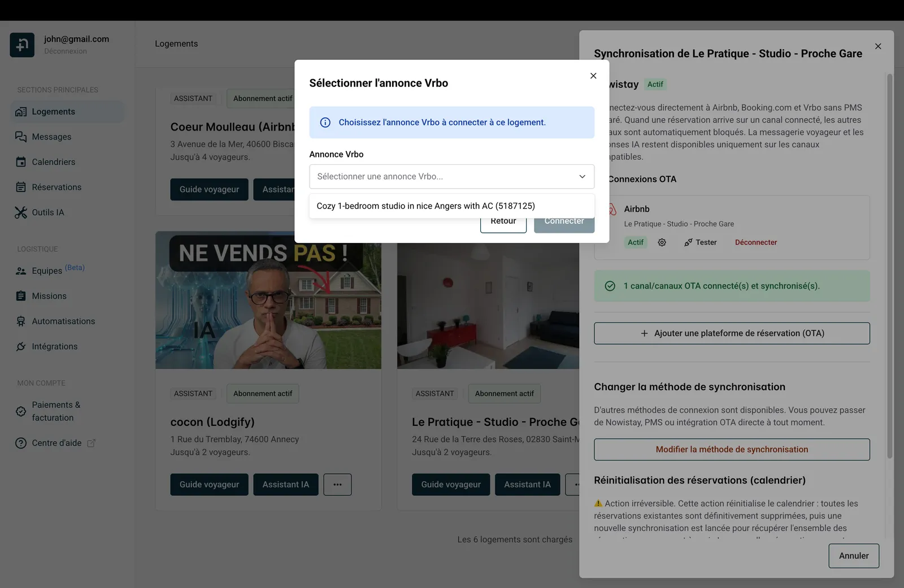Click the Déconnexion link under email
The image size is (904, 588).
click(x=66, y=51)
